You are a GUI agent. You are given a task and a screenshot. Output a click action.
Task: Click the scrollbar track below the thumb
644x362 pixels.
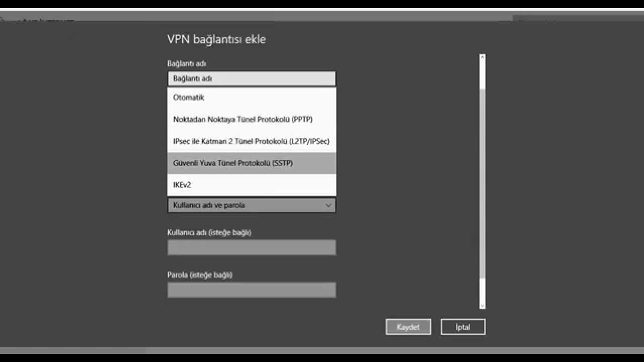[482, 291]
